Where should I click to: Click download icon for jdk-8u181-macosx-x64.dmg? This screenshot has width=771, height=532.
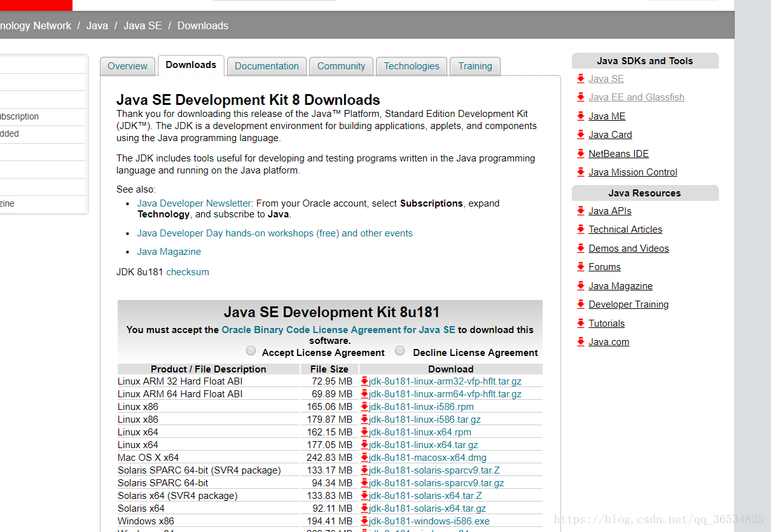coord(365,458)
